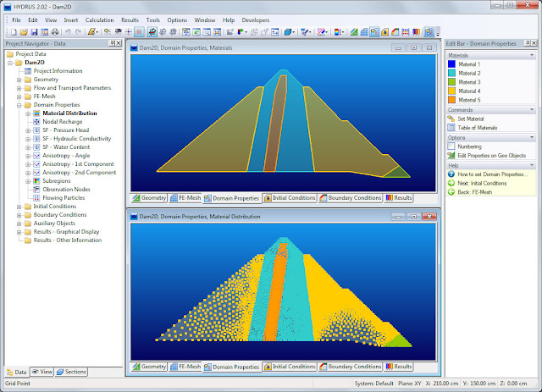
Task: Click the highlighted rotate view toolbar icon
Action: 152,32
